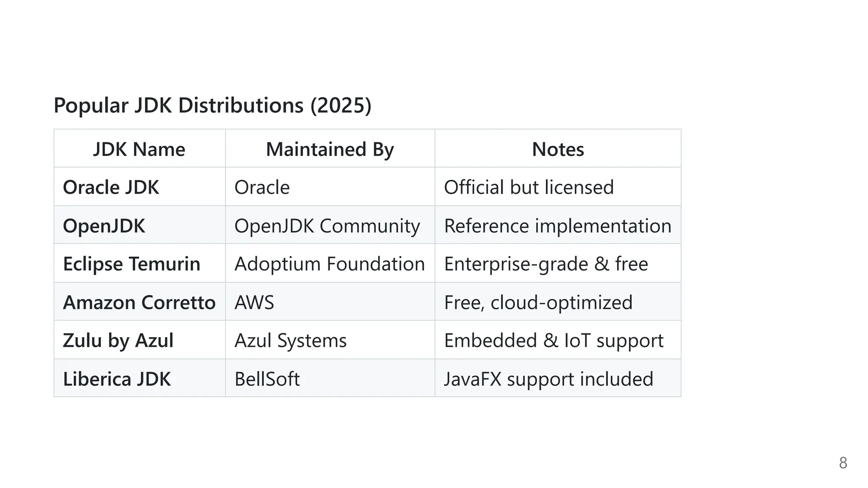Click the 'Enterprise-grade & free' note
This screenshot has height=488, width=868.
(x=558, y=263)
